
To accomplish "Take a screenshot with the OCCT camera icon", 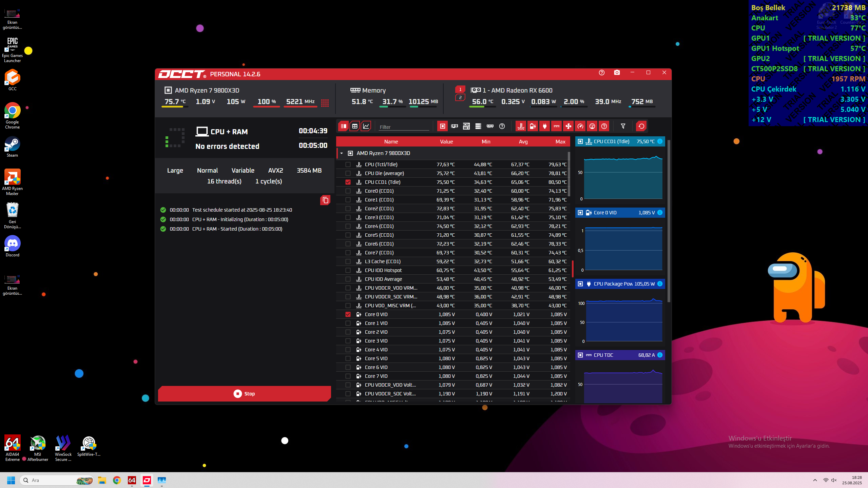I will pos(617,73).
